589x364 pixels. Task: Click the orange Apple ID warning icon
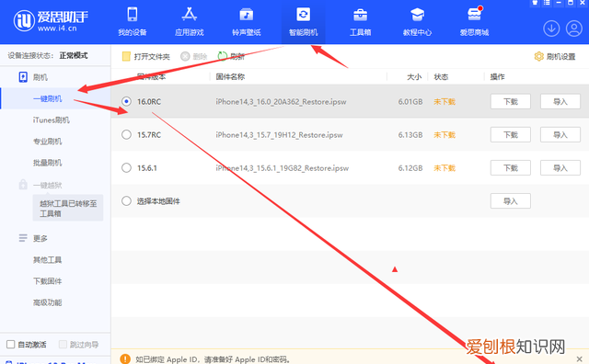[x=125, y=359]
